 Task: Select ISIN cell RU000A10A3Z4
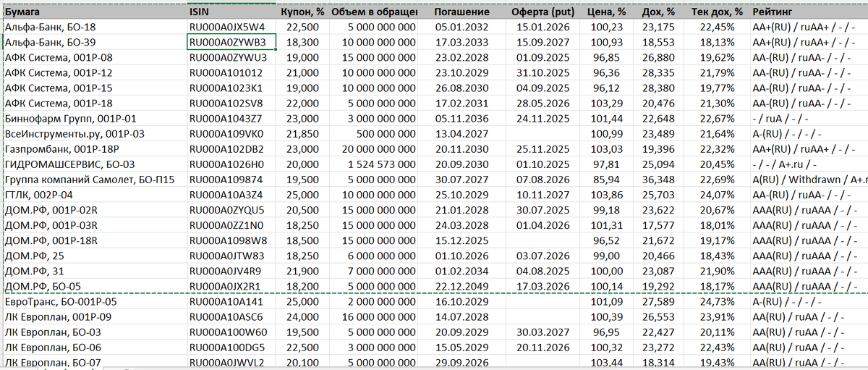[x=231, y=195]
